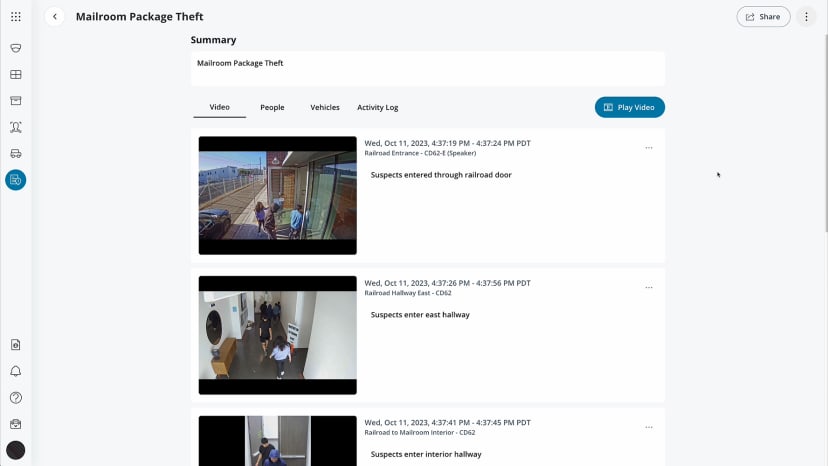828x466 pixels.
Task: Open the grid layouts view icon
Action: click(x=16, y=74)
